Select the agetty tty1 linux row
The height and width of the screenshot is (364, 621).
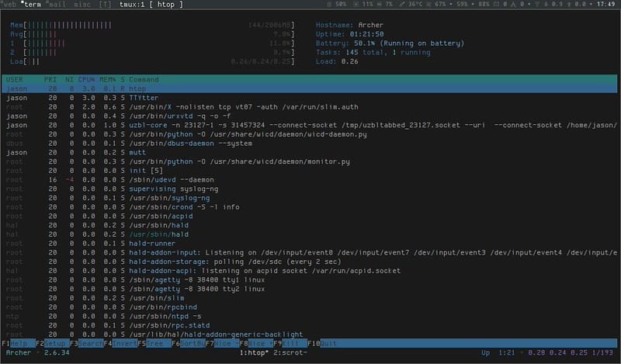309,280
